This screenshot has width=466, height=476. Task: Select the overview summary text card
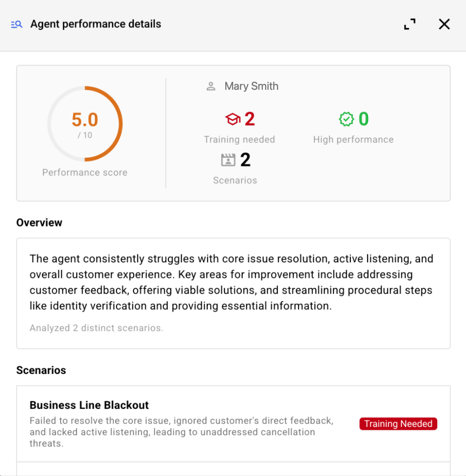coord(233,293)
